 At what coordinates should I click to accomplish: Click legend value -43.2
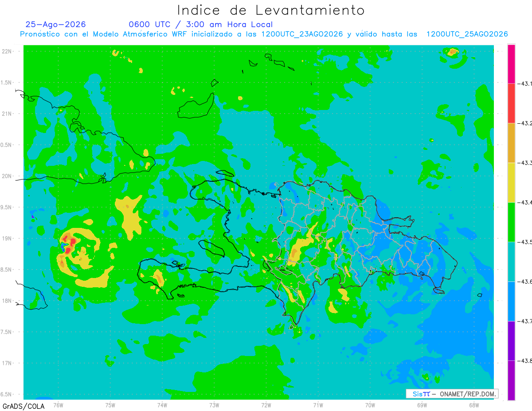524,123
